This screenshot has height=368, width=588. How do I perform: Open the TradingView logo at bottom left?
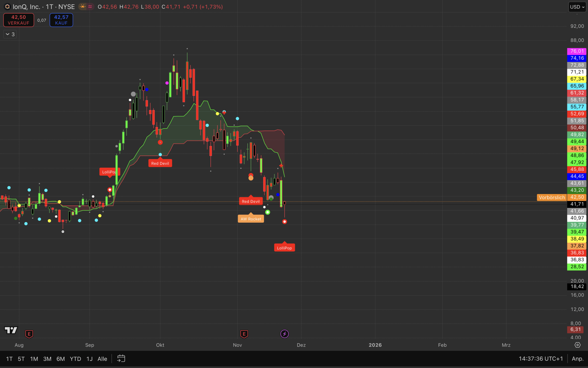[x=11, y=330]
